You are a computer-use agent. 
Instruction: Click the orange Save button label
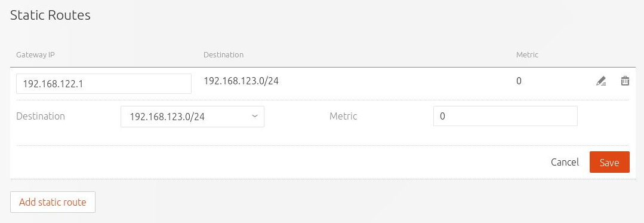click(x=609, y=163)
